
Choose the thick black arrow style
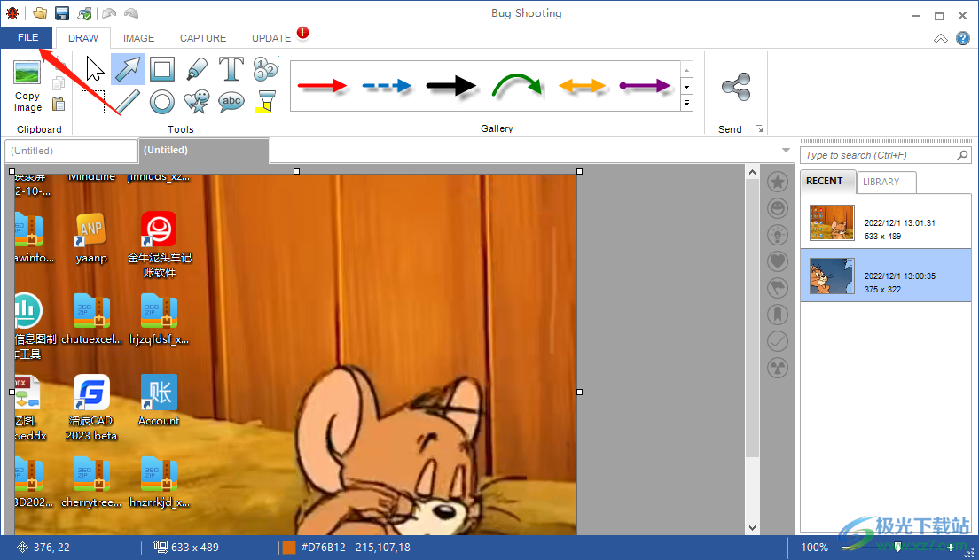[451, 86]
